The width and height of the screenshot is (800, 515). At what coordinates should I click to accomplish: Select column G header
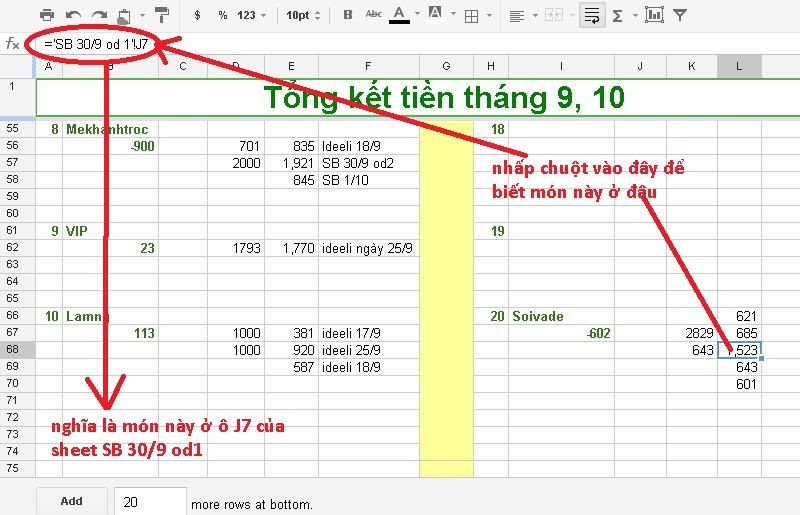click(x=445, y=66)
